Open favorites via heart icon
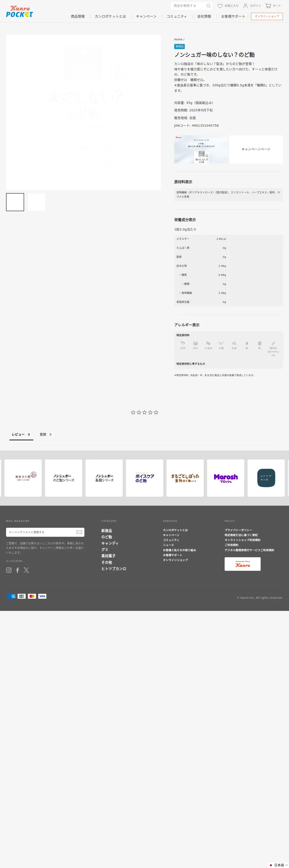The height and width of the screenshot is (868, 289). tap(220, 6)
